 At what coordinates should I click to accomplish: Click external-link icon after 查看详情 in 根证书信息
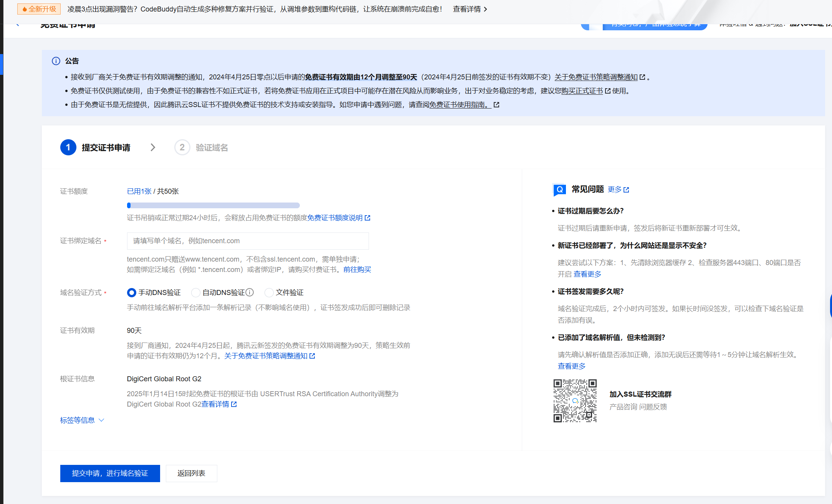point(234,404)
